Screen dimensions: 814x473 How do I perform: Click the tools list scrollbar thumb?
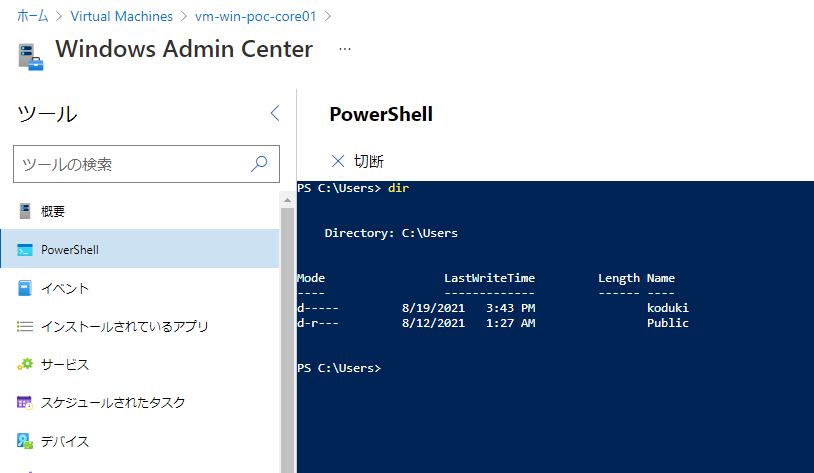pyautogui.click(x=288, y=340)
